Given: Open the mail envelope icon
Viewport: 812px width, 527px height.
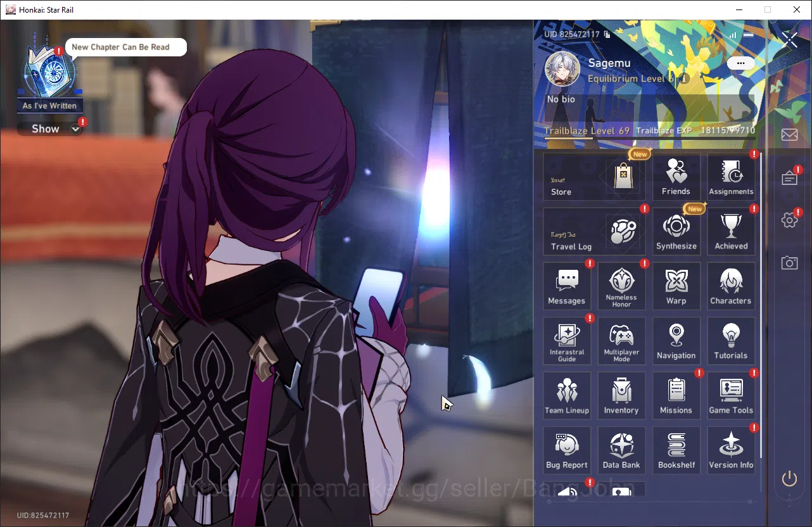Looking at the screenshot, I should 789,134.
